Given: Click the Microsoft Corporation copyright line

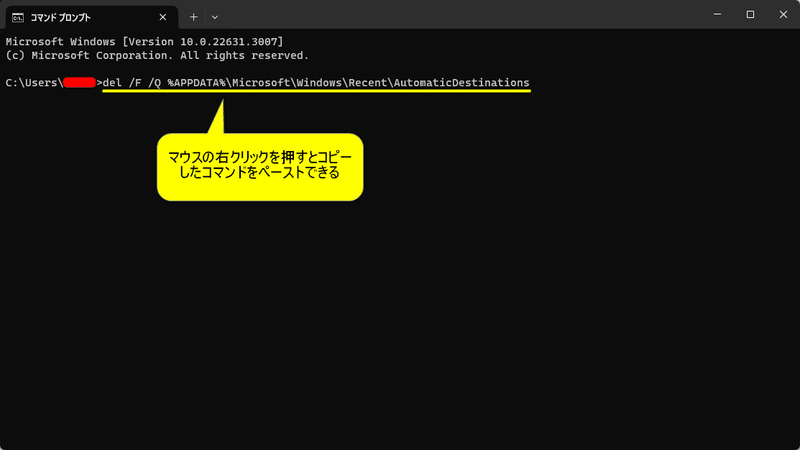Looking at the screenshot, I should click(157, 56).
